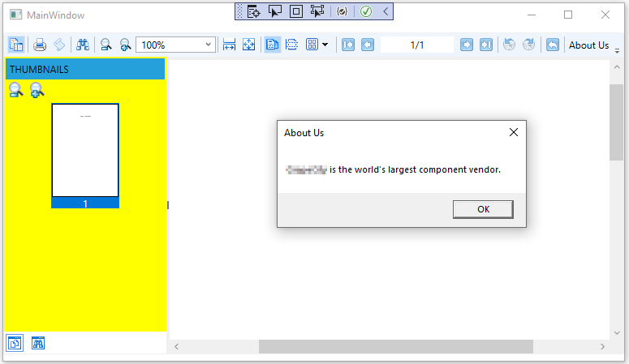Select Fit Page view icon

(248, 45)
